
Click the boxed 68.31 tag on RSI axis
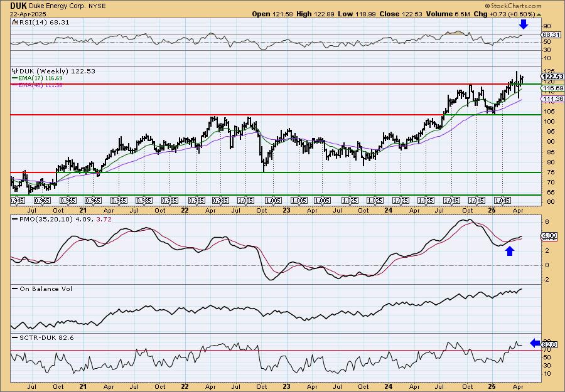click(x=551, y=35)
